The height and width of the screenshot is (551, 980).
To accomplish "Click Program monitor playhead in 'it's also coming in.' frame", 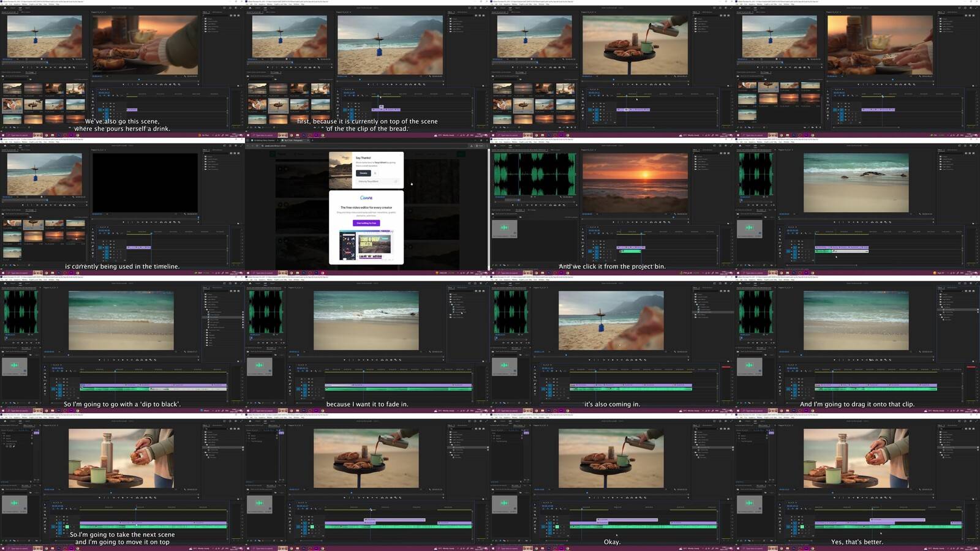I will pos(565,355).
